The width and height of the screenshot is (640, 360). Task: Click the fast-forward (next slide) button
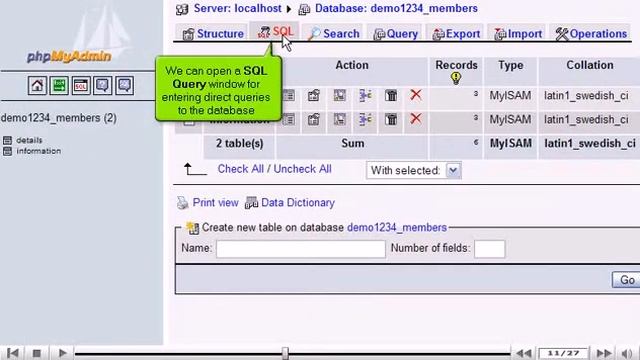click(604, 353)
